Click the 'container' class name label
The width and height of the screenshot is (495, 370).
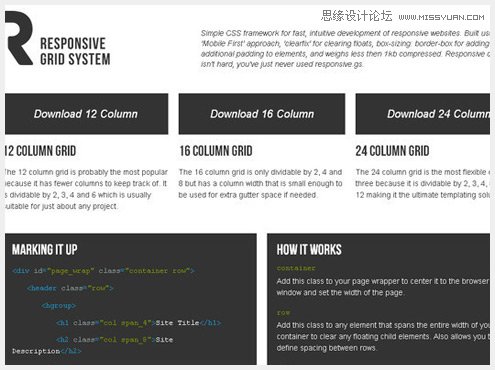(x=296, y=268)
